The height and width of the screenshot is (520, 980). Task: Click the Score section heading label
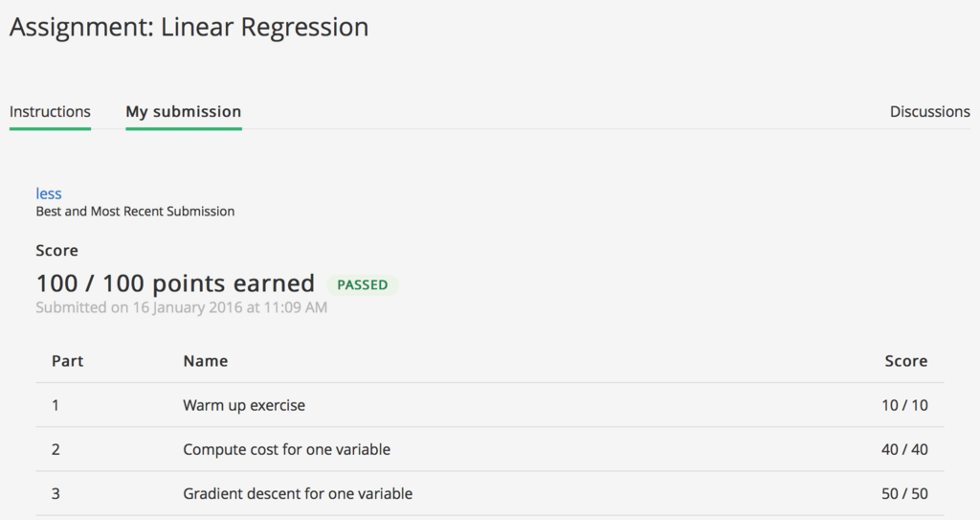[x=56, y=250]
